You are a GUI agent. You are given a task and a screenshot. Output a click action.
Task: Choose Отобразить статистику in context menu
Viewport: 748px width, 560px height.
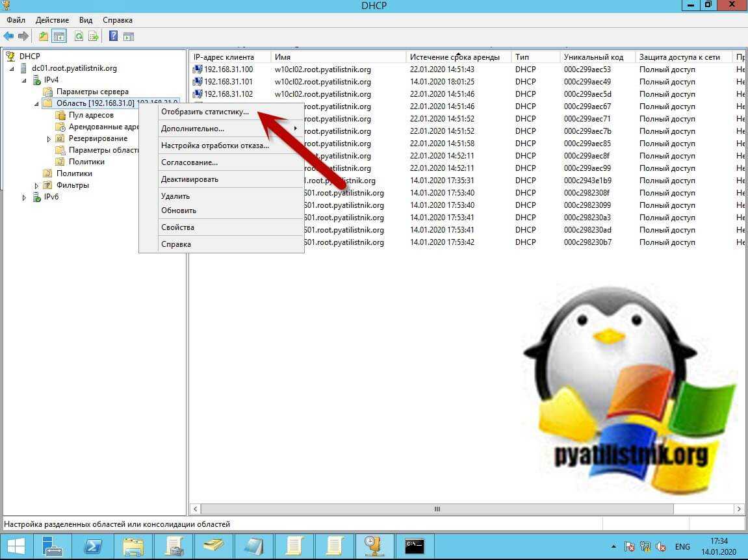(205, 112)
